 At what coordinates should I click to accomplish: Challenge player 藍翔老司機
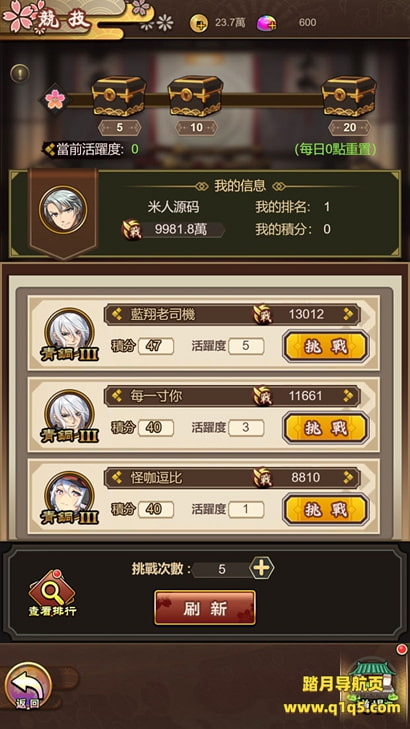click(326, 346)
